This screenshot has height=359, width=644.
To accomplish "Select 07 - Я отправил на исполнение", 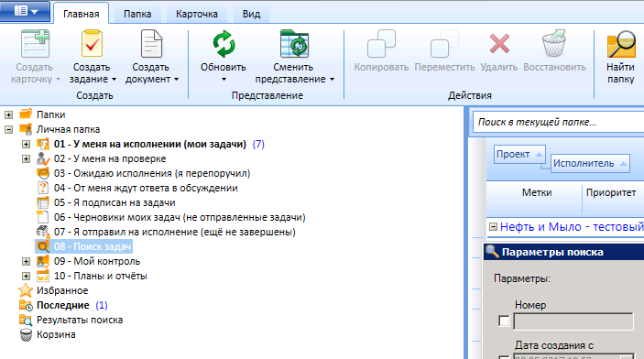I will point(175,232).
